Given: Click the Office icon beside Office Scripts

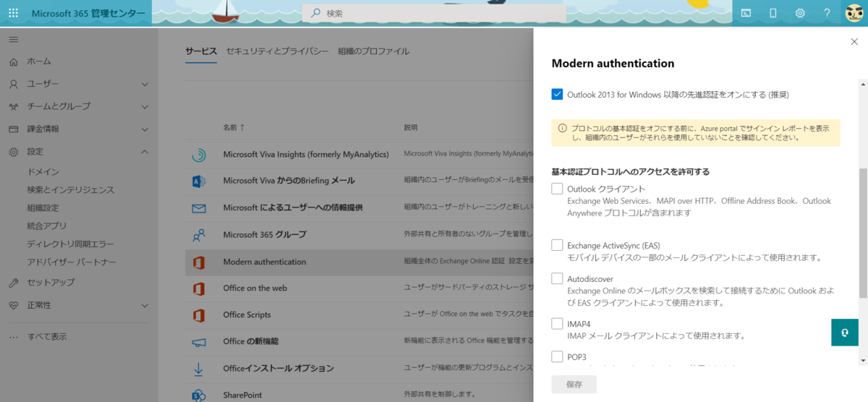Looking at the screenshot, I should click(198, 315).
